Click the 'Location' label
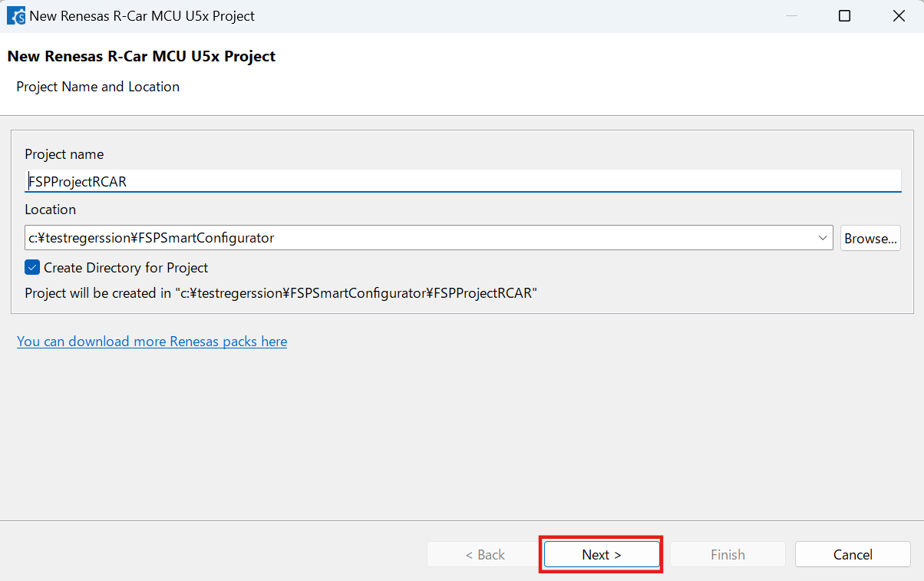 [51, 209]
